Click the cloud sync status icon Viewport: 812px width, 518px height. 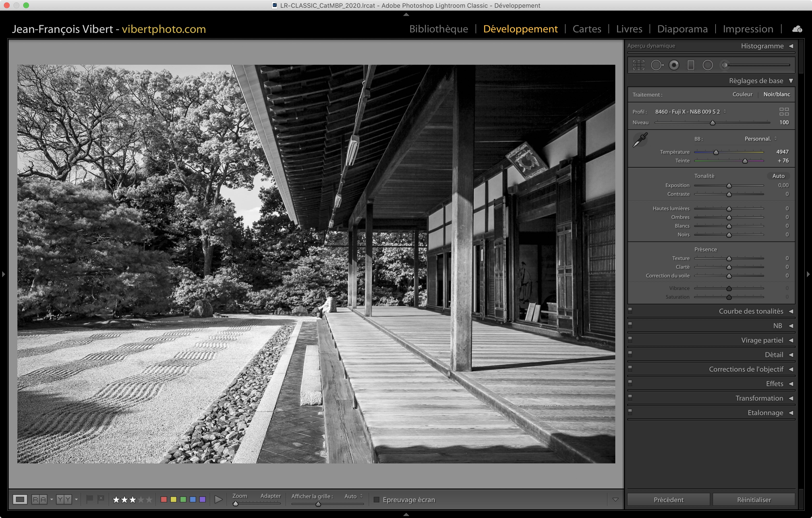click(x=797, y=29)
